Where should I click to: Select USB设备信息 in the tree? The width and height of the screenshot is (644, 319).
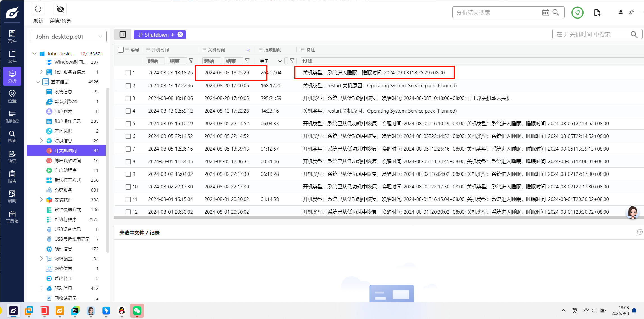pos(67,229)
